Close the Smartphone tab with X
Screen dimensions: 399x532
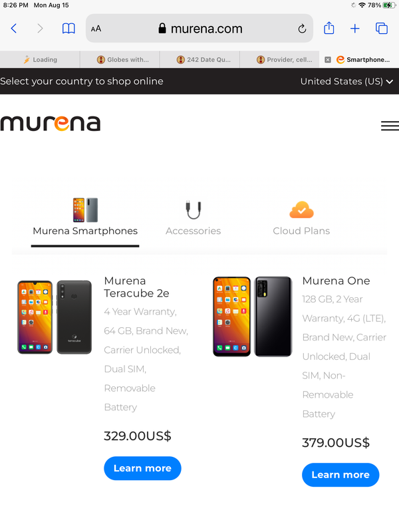coord(328,60)
